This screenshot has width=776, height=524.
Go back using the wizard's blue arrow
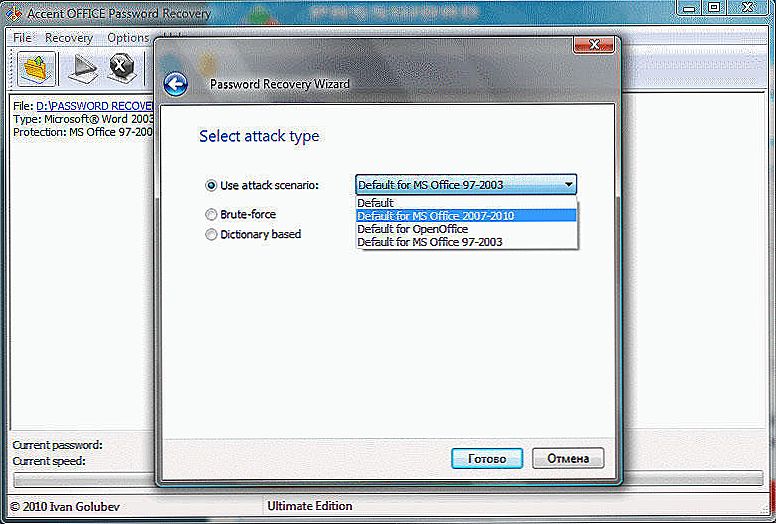coord(175,84)
